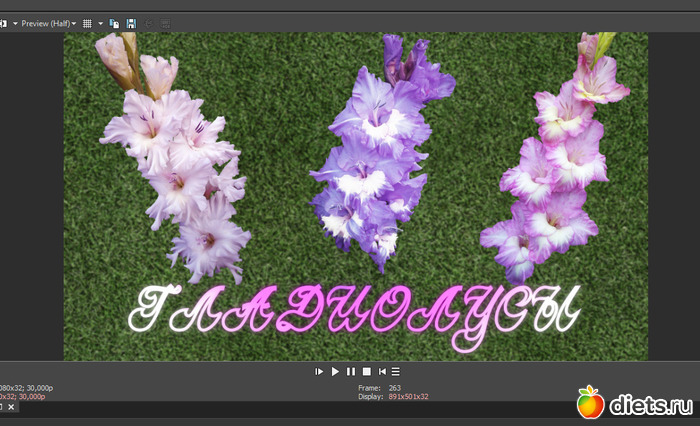Open the playback options menu icon
Image resolution: width=700 pixels, height=426 pixels.
click(x=396, y=371)
